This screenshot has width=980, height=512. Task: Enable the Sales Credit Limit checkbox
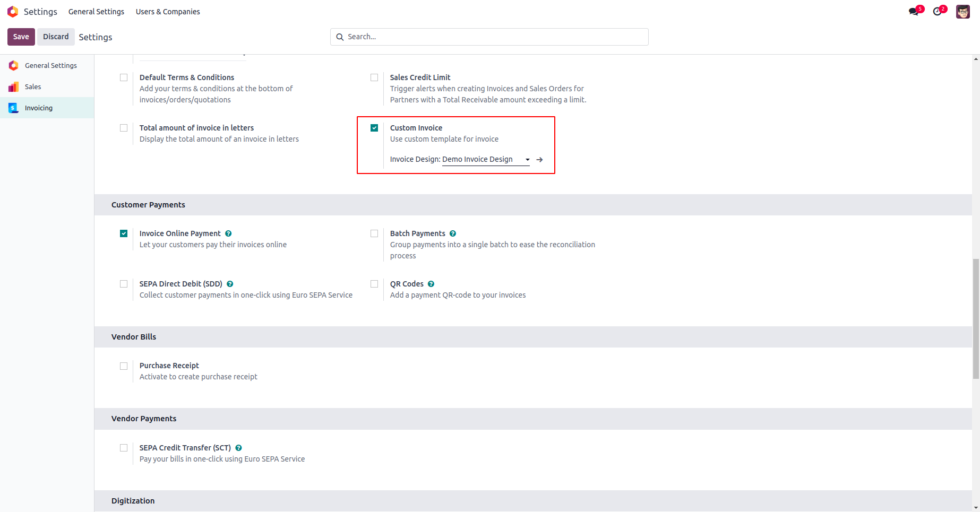[374, 77]
